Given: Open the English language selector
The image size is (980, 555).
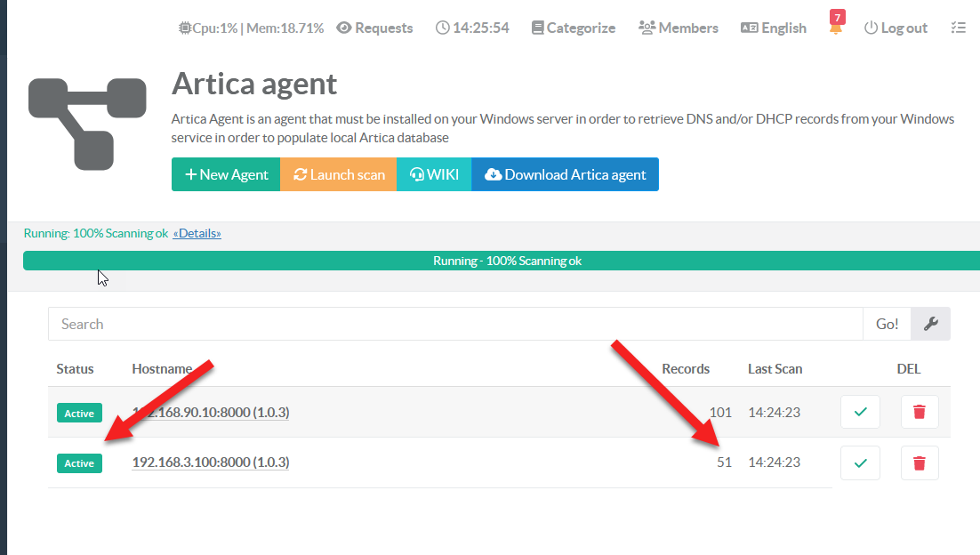Looking at the screenshot, I should tap(774, 28).
